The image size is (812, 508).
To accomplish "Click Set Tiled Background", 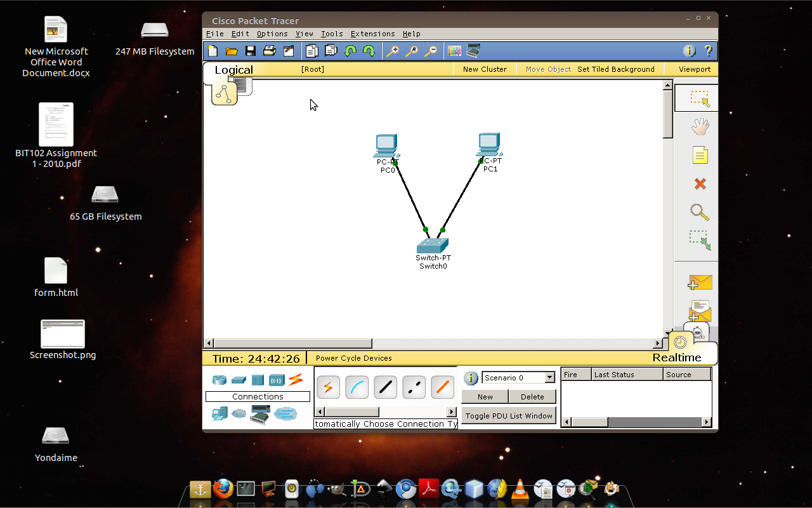I will tap(616, 69).
